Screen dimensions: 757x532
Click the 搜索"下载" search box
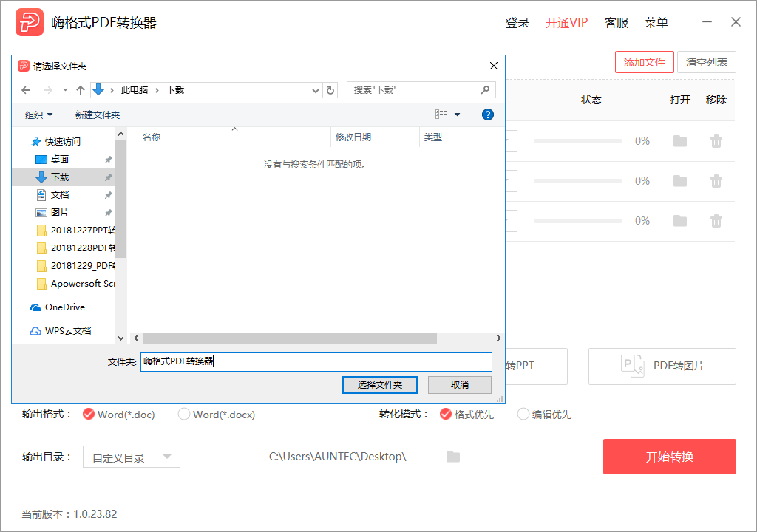click(421, 90)
